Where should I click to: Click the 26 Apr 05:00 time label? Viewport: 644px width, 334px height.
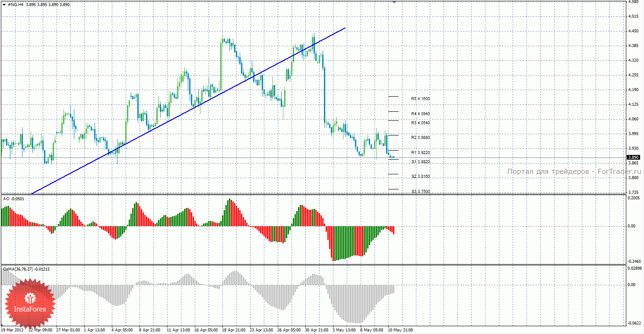[289, 331]
